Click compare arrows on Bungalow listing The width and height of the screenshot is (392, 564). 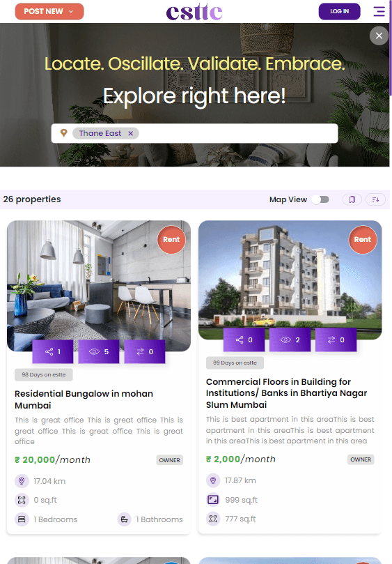(145, 351)
